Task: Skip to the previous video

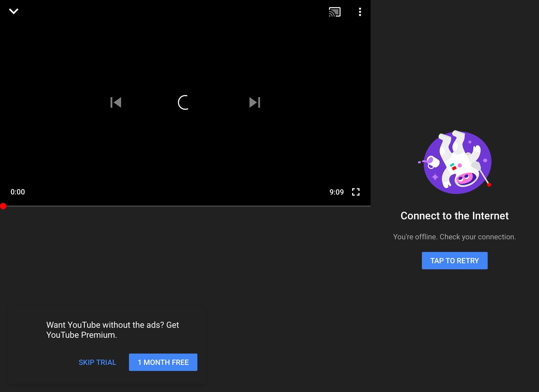Action: tap(116, 102)
